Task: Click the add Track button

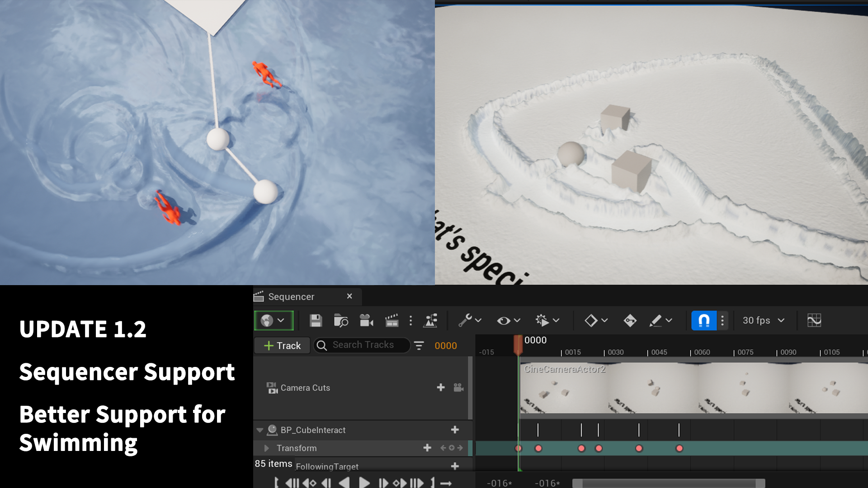Action: 283,346
